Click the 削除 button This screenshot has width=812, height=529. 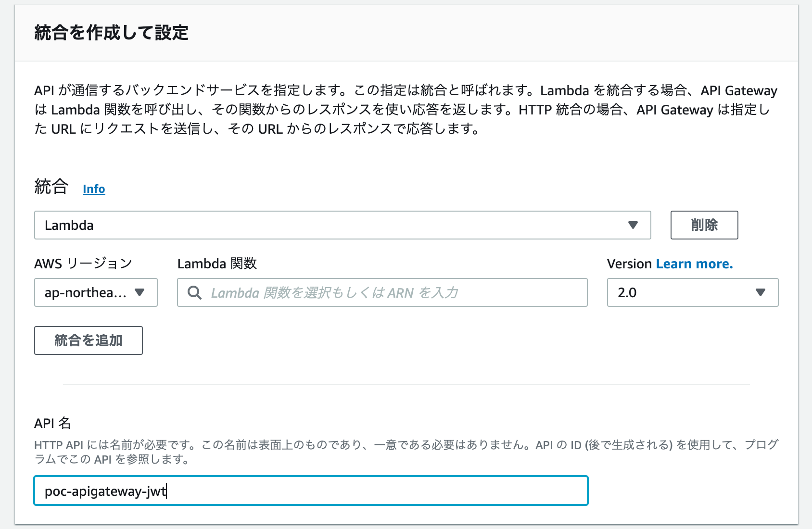(704, 225)
